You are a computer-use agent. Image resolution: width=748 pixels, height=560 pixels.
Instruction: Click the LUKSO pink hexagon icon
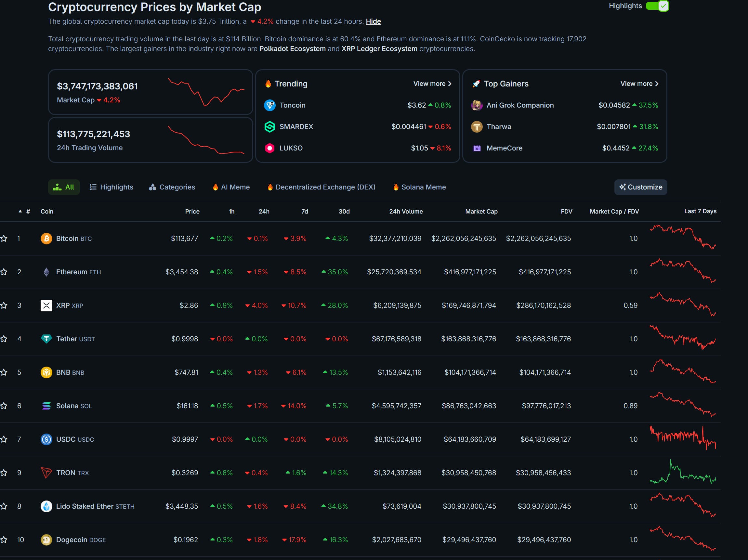click(269, 148)
